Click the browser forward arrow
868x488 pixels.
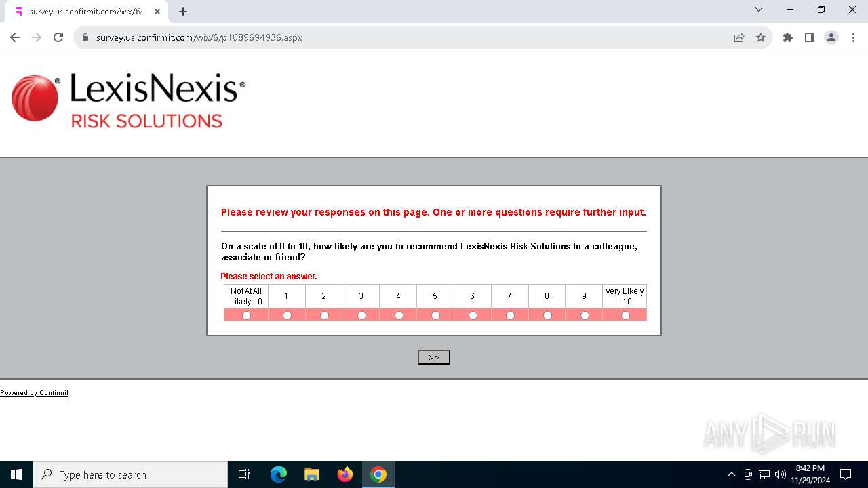37,37
